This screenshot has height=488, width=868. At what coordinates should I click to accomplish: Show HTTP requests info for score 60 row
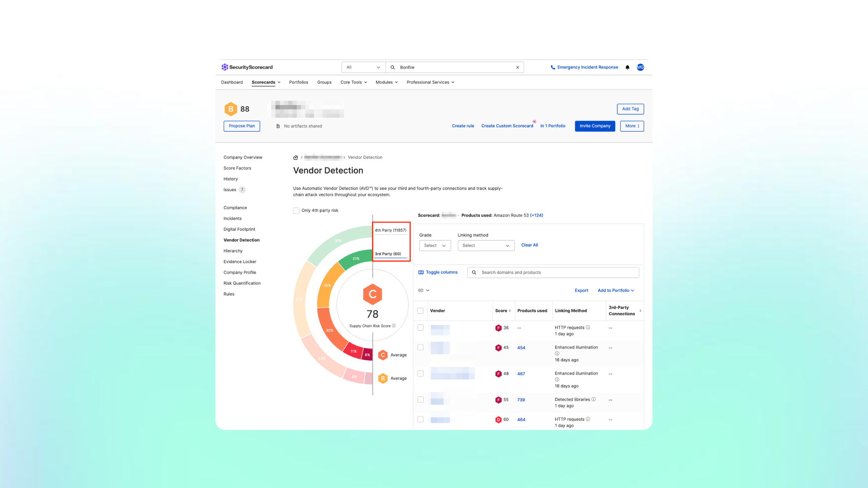588,419
